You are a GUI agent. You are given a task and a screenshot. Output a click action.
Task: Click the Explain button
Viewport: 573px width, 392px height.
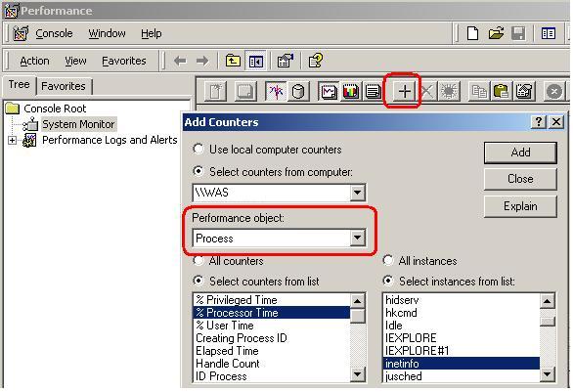click(520, 206)
